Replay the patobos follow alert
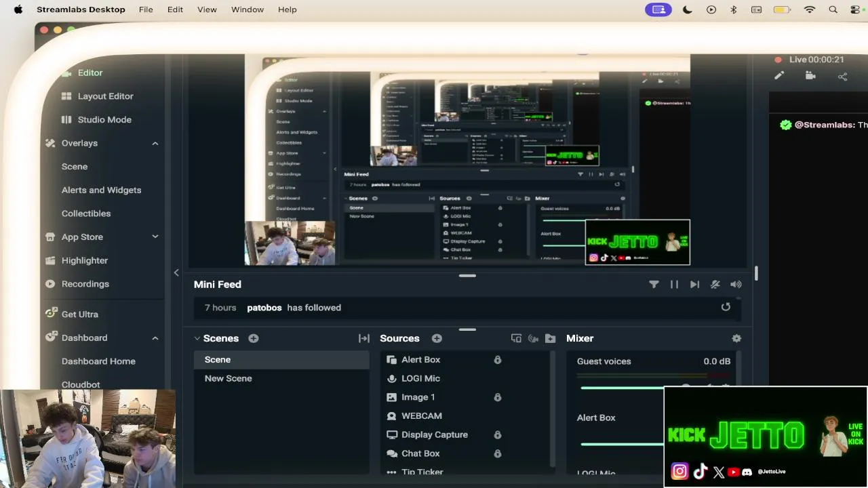 726,307
